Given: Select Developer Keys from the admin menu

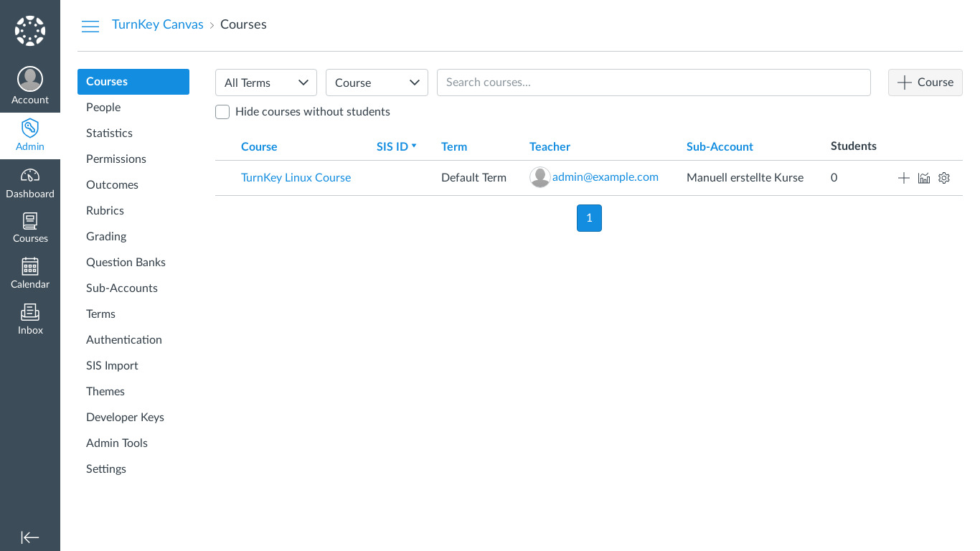Looking at the screenshot, I should (125, 417).
